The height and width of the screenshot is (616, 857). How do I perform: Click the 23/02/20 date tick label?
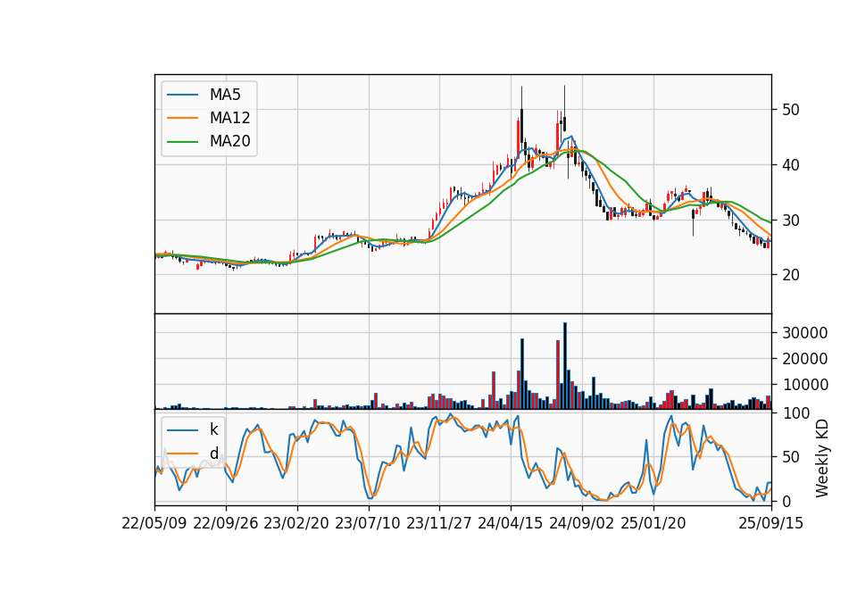296,523
